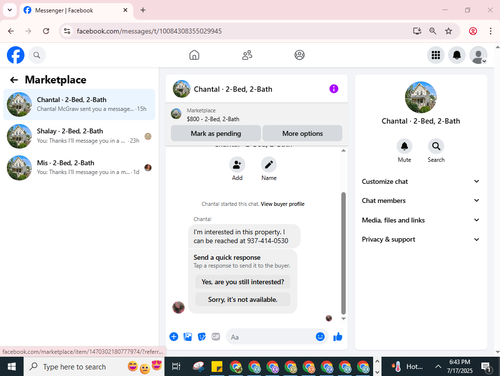Open the tab search dropdown arrow
500x376 pixels.
coord(10,10)
